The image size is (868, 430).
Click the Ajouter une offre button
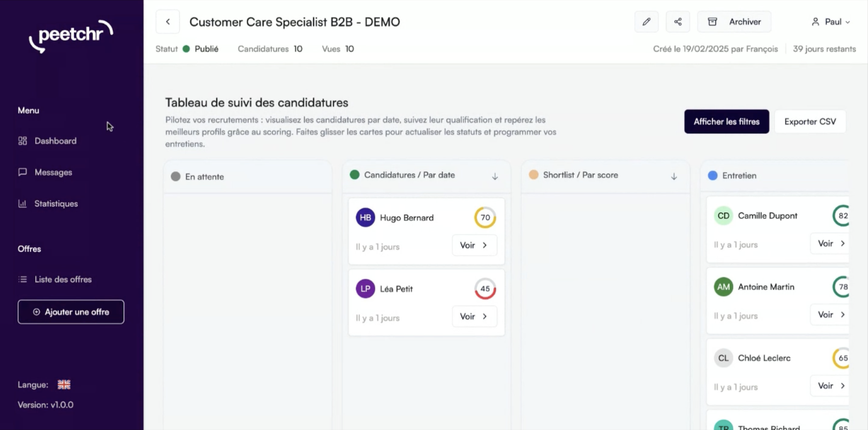click(x=71, y=312)
